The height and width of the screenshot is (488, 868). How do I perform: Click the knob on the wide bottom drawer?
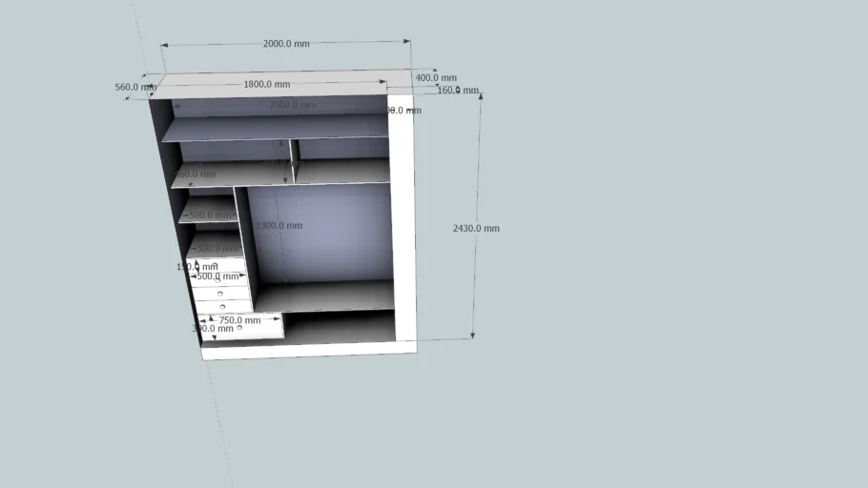point(239,328)
